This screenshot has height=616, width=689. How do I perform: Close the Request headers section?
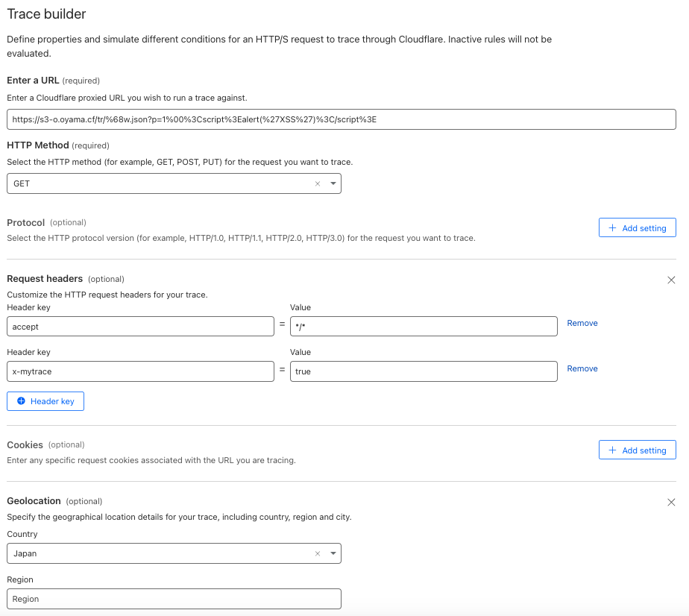click(671, 280)
